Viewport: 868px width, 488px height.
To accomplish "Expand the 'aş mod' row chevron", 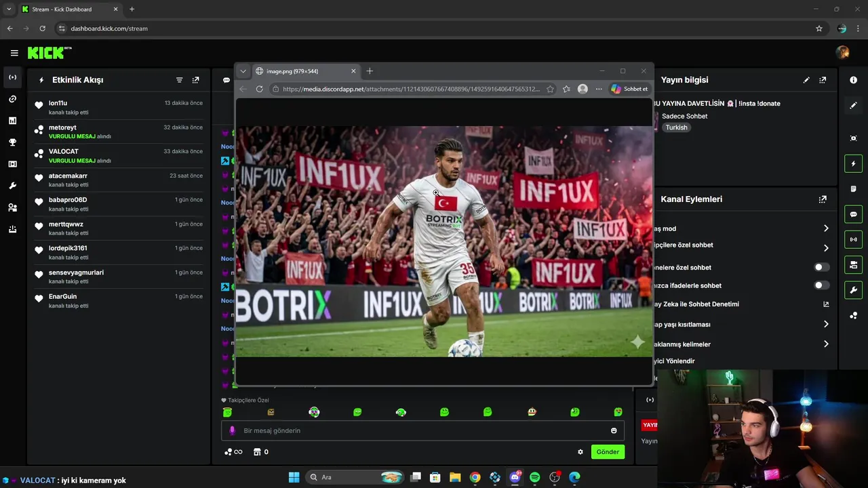I will click(825, 228).
